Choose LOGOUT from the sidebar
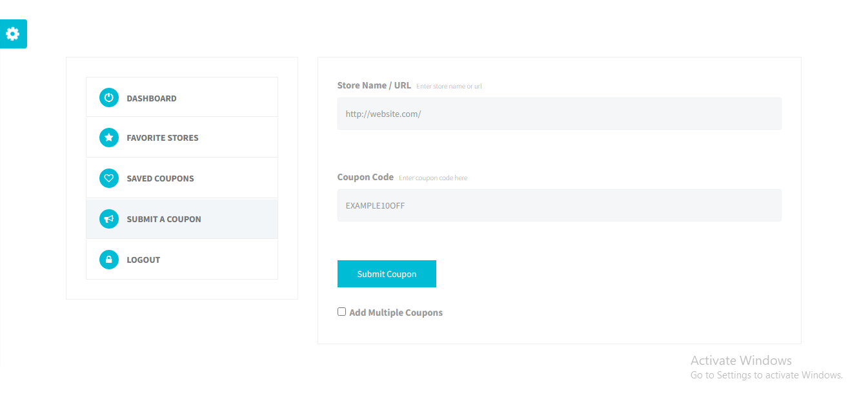Screen dimensions: 868x401 [x=182, y=260]
